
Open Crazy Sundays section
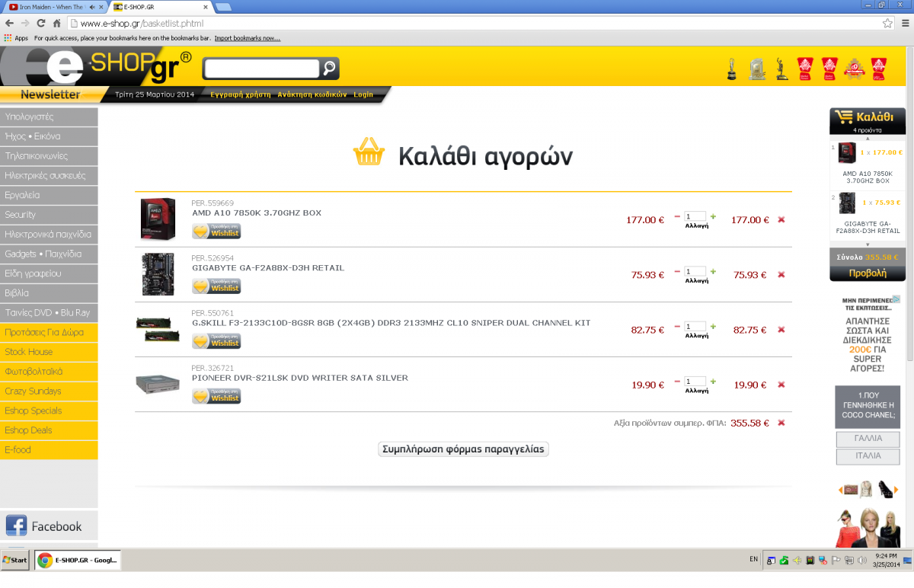click(49, 391)
